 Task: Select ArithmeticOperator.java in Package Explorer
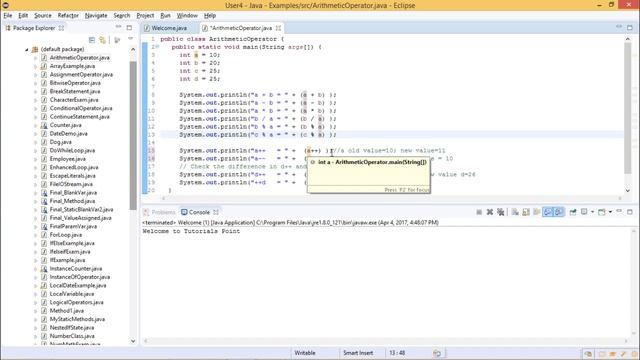[x=80, y=58]
